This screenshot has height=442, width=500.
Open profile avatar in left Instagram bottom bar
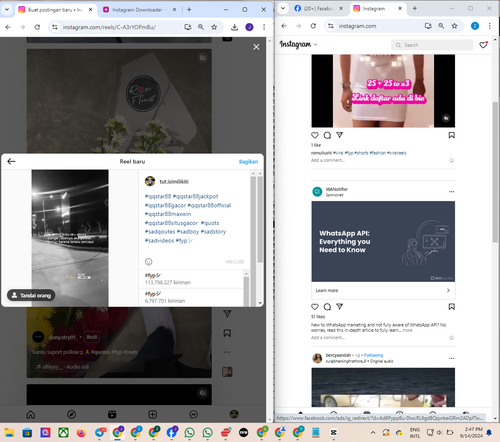pyautogui.click(x=234, y=414)
